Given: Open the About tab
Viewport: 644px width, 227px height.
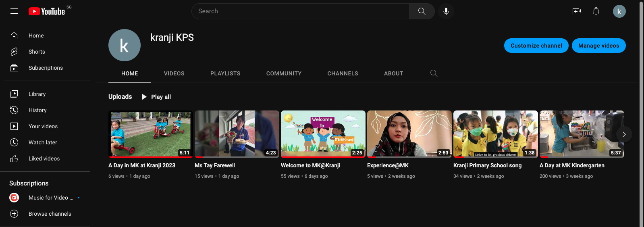Looking at the screenshot, I should click(x=393, y=73).
